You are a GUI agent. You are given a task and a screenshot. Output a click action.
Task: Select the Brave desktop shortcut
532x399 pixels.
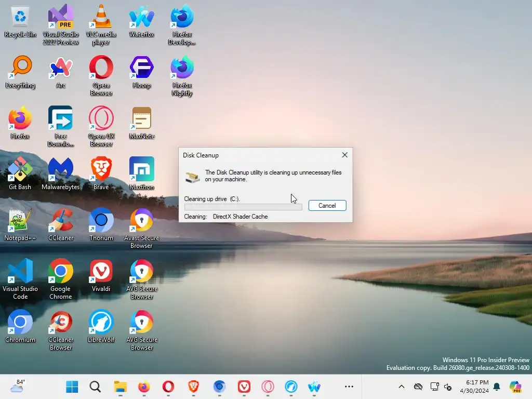click(101, 174)
